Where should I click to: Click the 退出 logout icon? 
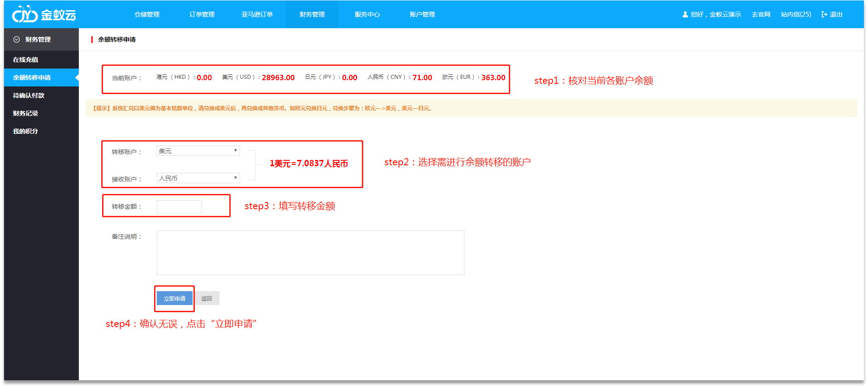point(824,14)
